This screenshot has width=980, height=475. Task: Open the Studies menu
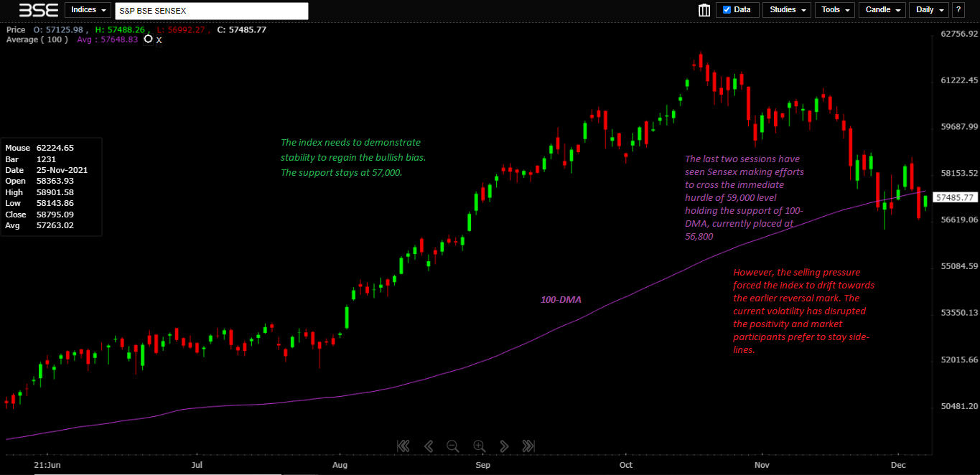tap(787, 10)
